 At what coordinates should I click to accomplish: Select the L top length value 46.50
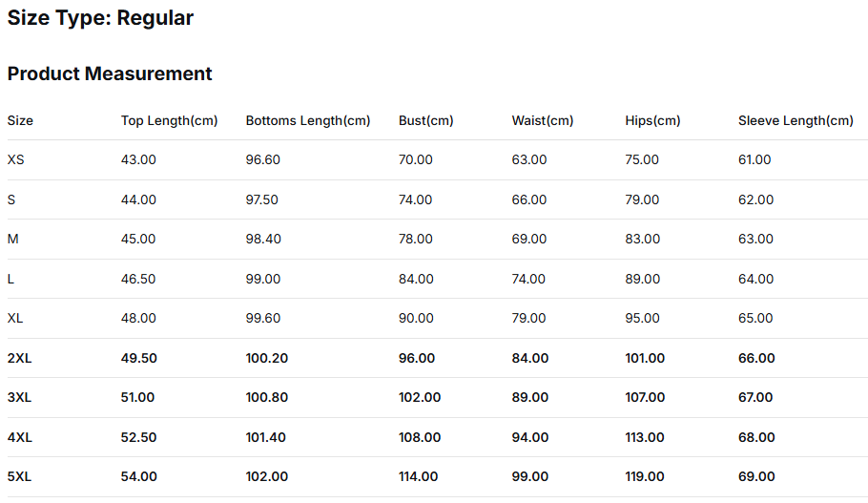click(138, 280)
